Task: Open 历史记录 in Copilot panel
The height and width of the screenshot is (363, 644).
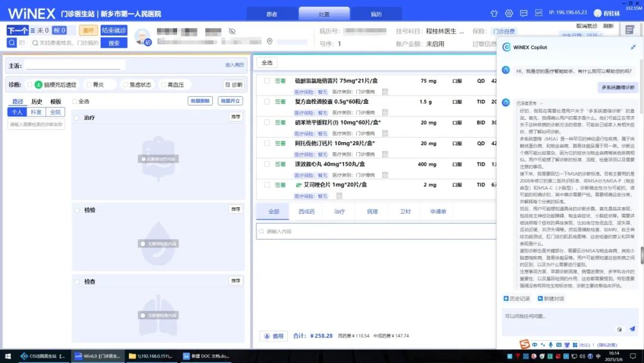Action: (x=516, y=299)
